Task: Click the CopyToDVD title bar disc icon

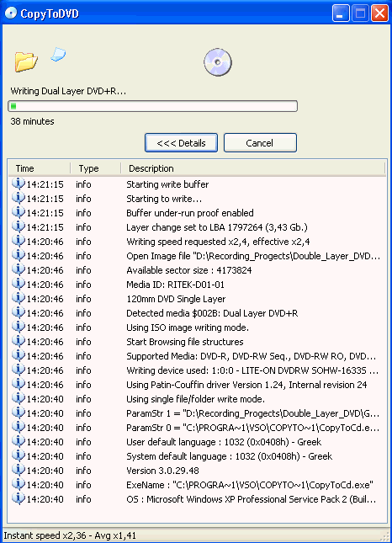Action: (x=11, y=13)
